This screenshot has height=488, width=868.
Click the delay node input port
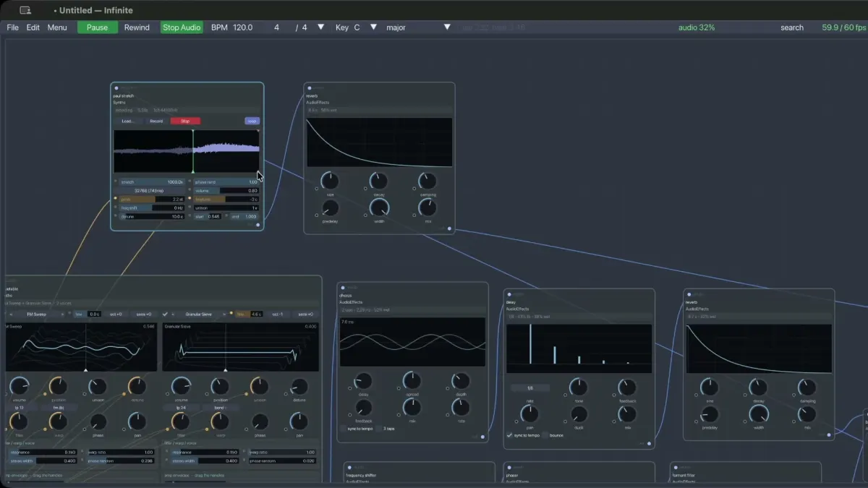click(x=509, y=294)
